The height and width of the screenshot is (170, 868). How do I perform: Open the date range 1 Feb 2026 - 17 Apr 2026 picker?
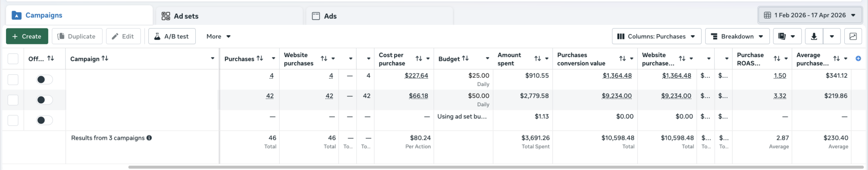click(810, 15)
